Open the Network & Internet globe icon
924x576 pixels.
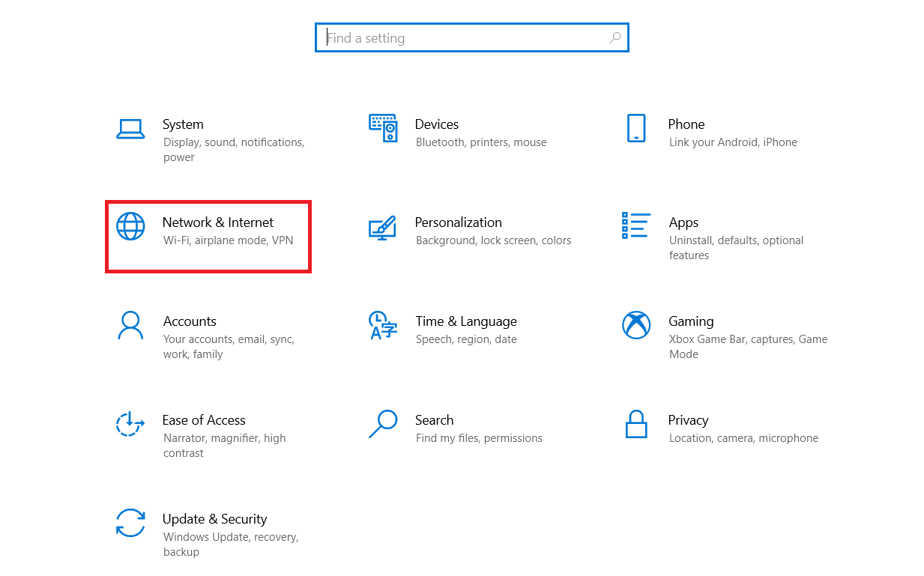coord(130,226)
